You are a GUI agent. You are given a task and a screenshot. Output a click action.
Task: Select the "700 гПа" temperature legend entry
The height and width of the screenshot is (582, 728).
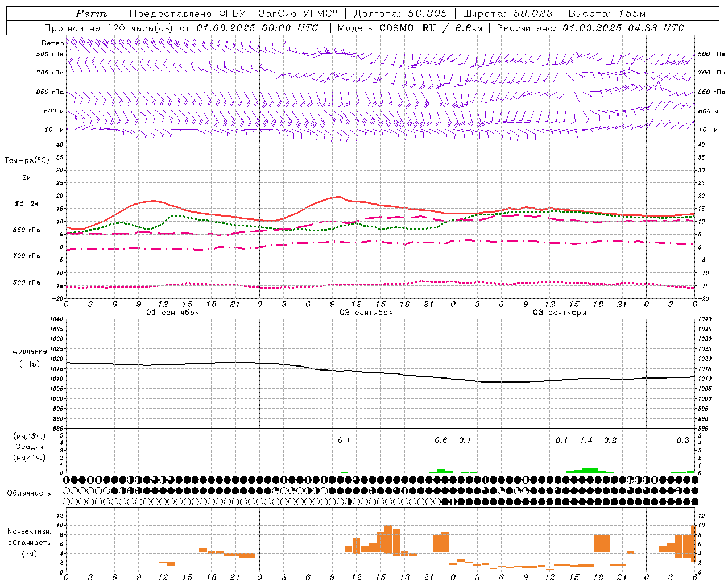pyautogui.click(x=26, y=256)
